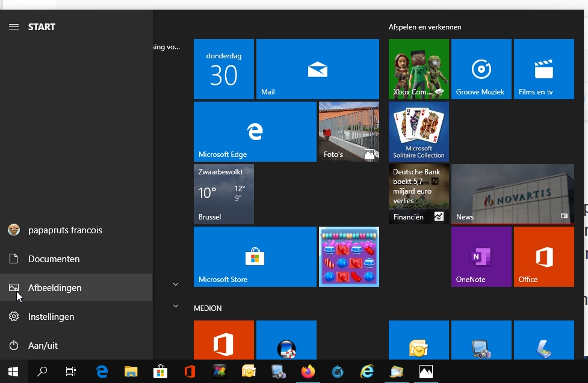Viewport: 588px width, 383px height.
Task: Open Instellingen settings entry
Action: [51, 317]
